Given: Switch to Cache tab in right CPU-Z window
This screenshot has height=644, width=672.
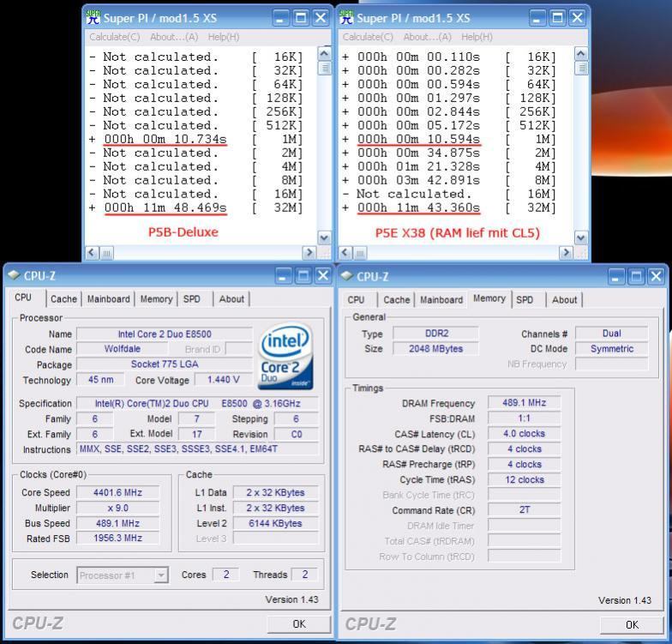Looking at the screenshot, I should tap(396, 300).
